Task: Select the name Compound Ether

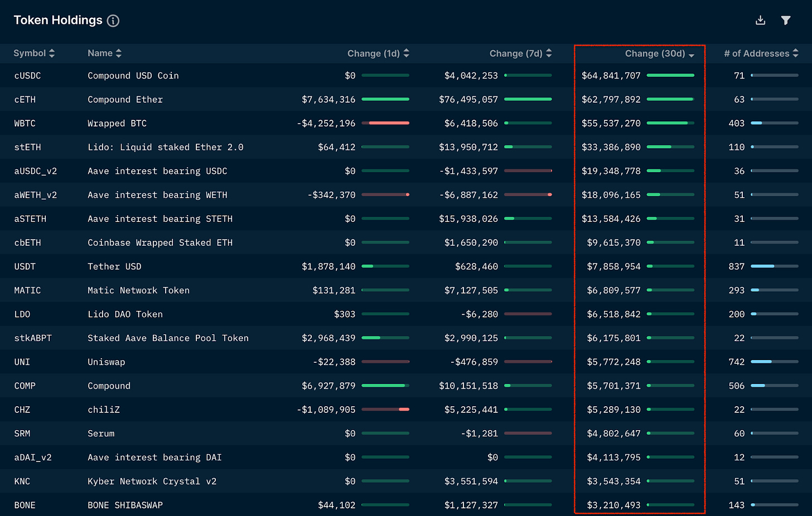Action: pos(125,100)
